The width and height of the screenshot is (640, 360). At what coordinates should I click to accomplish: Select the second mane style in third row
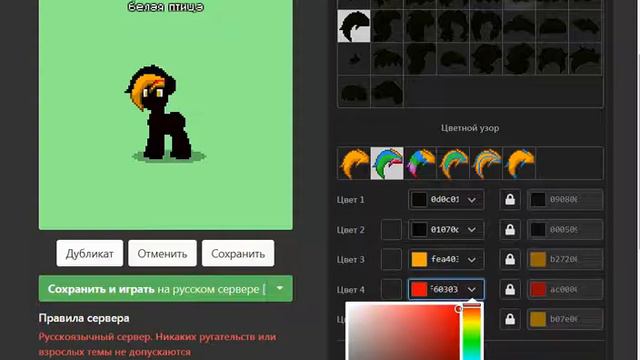coord(387,91)
